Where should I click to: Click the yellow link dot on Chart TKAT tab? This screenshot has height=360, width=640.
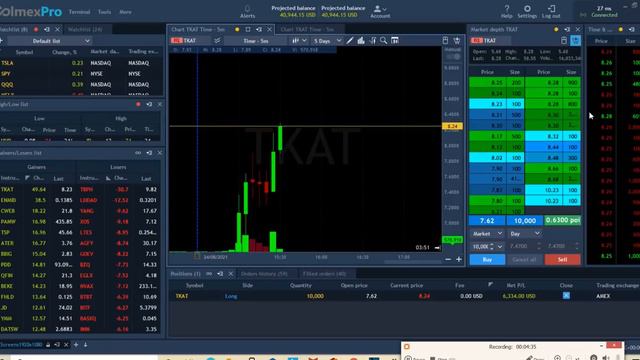pyautogui.click(x=237, y=29)
